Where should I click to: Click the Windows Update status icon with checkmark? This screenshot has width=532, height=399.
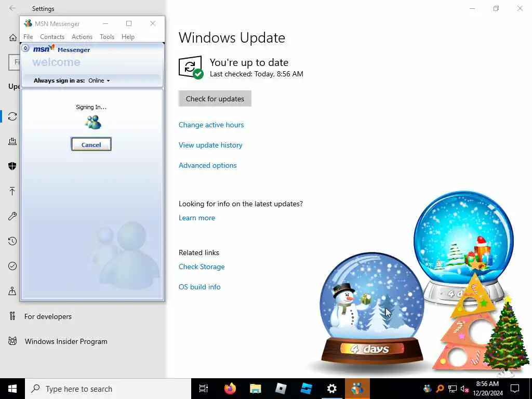pyautogui.click(x=191, y=67)
